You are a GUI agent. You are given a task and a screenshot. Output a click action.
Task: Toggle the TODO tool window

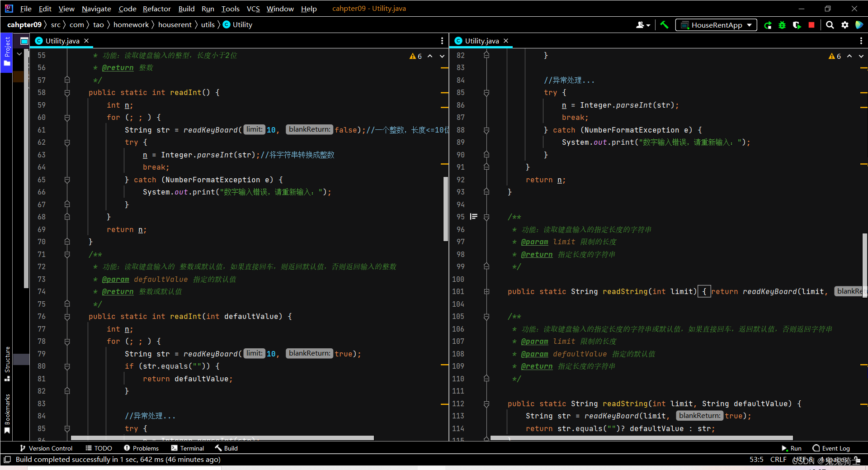tap(99, 448)
